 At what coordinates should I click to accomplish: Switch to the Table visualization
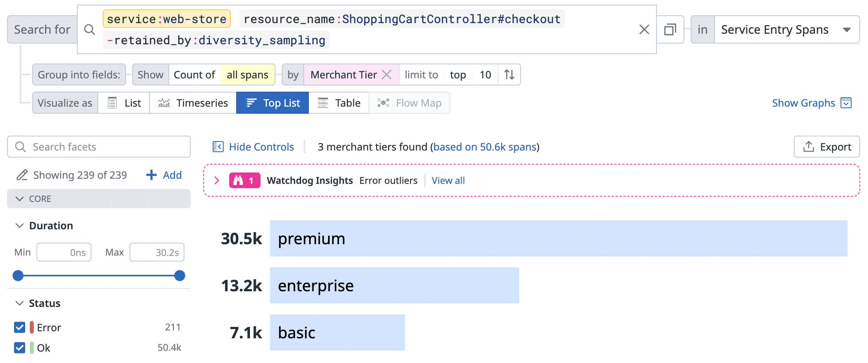tap(339, 103)
